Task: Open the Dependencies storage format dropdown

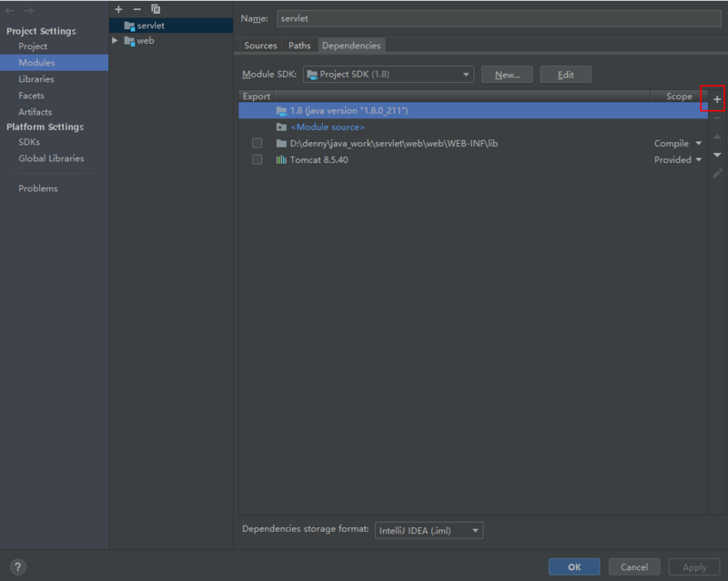Action: (x=429, y=530)
